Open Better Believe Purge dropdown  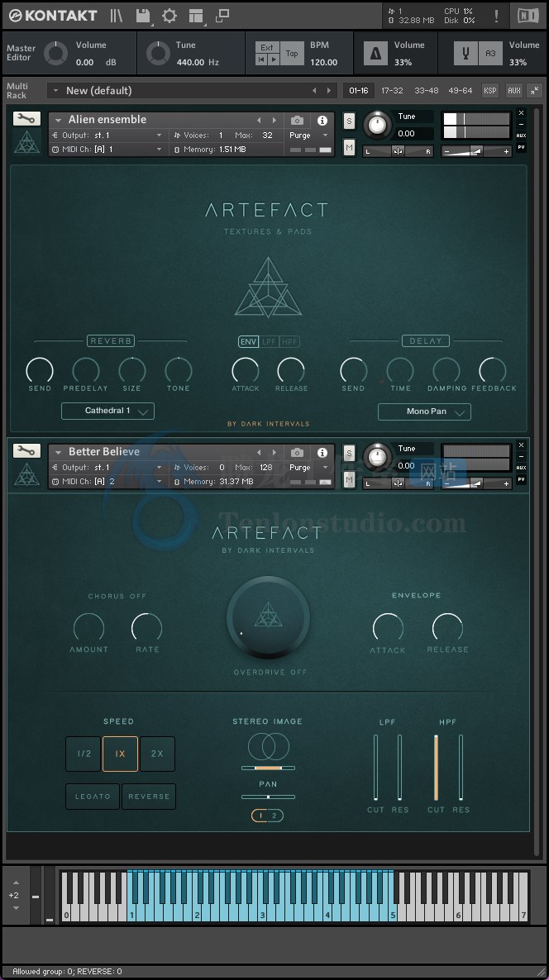[x=308, y=467]
